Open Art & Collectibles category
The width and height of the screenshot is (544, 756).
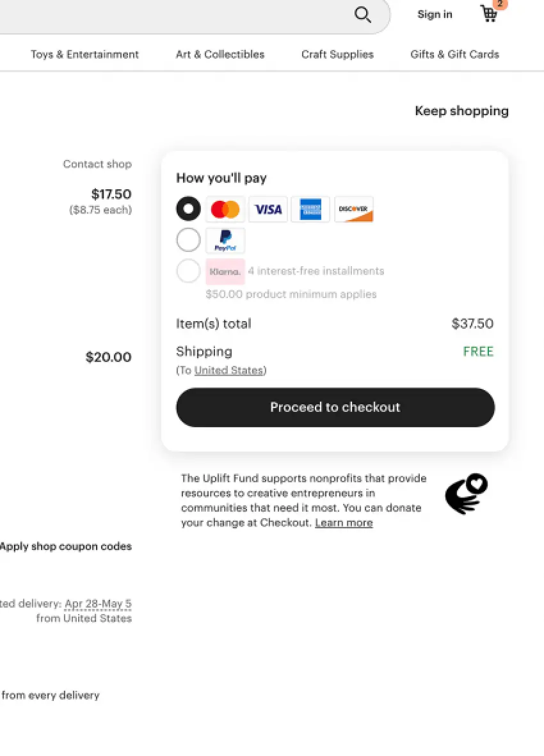(x=220, y=54)
